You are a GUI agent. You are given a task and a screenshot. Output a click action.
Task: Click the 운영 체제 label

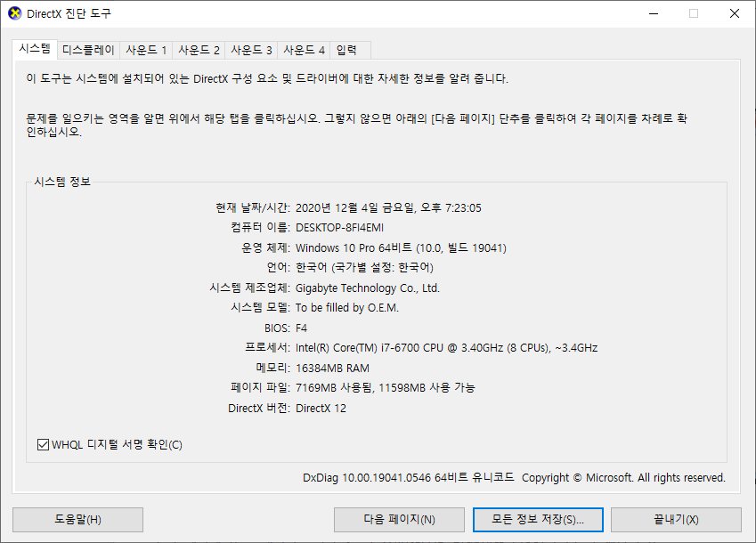tap(265, 247)
